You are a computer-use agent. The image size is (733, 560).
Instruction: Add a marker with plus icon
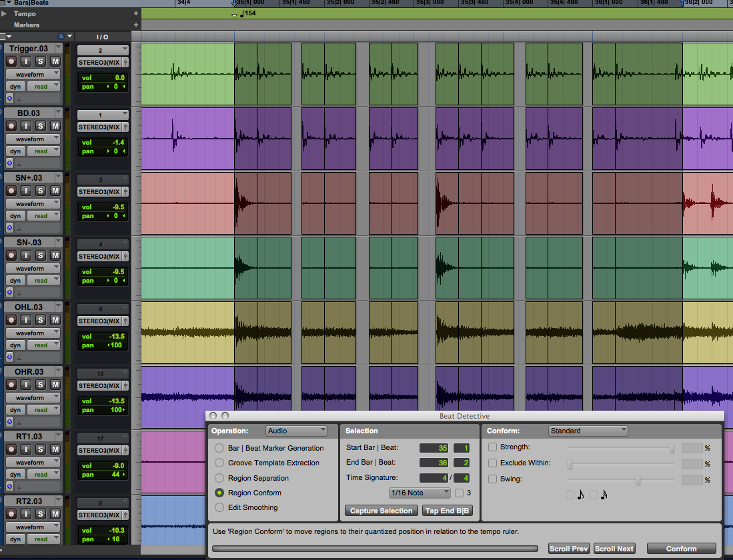pyautogui.click(x=136, y=25)
